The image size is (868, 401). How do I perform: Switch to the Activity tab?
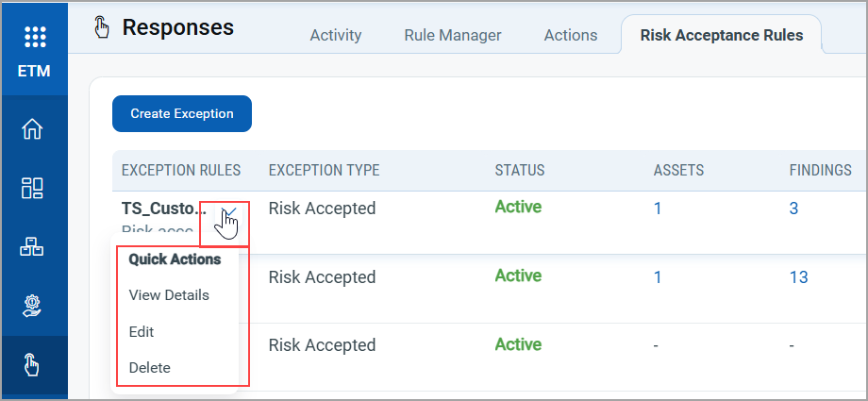pyautogui.click(x=336, y=36)
